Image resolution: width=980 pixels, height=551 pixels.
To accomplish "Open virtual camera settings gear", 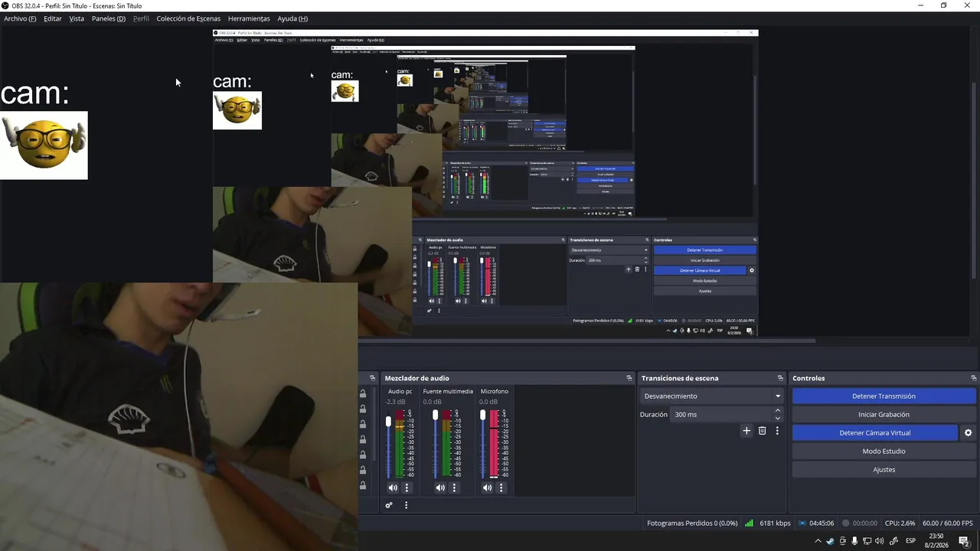I will 968,432.
